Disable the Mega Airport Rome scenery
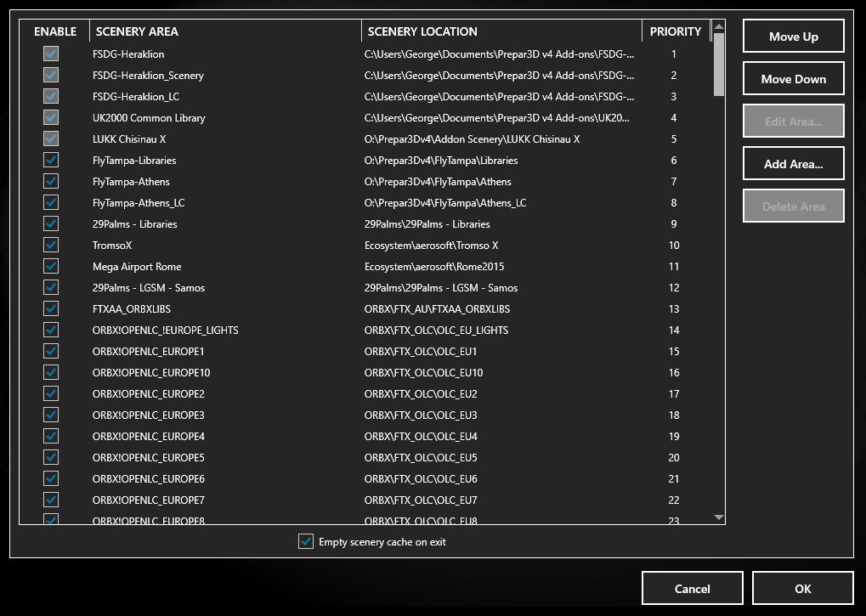The width and height of the screenshot is (866, 616). pos(51,267)
